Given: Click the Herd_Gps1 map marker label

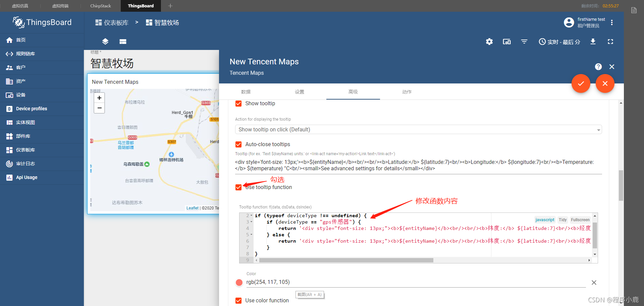Looking at the screenshot, I should coord(182,113).
